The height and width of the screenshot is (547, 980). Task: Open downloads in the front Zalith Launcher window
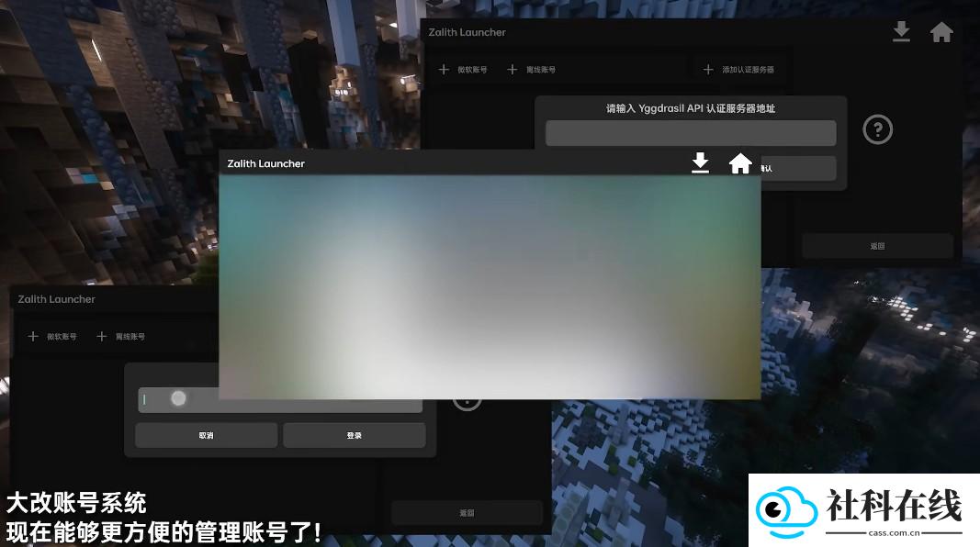700,163
